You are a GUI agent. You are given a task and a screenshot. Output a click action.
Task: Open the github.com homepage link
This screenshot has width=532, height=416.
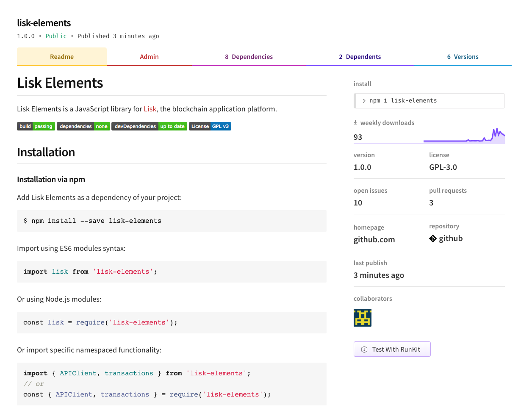tap(374, 240)
